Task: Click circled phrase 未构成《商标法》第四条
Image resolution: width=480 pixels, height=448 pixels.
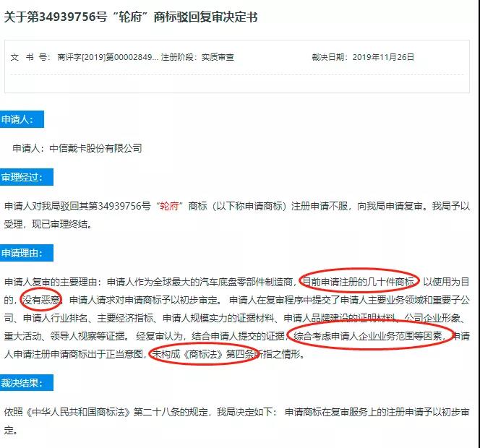Action: pos(203,354)
